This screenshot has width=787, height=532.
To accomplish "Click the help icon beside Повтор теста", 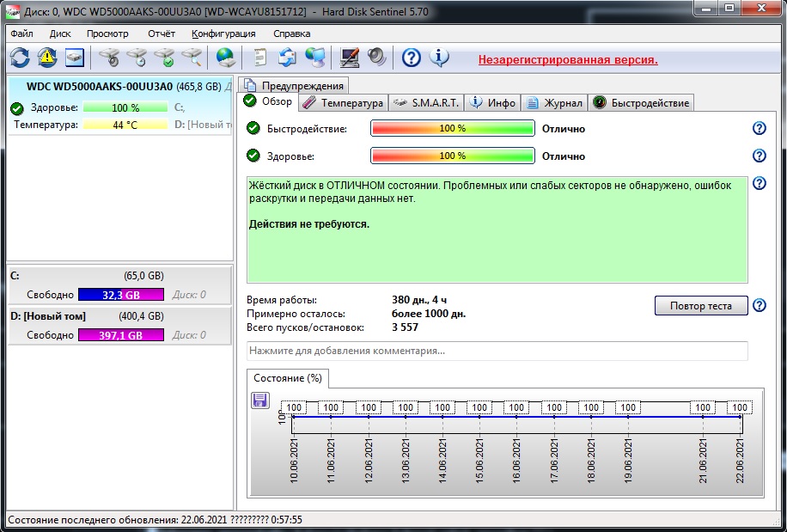I will (x=759, y=306).
